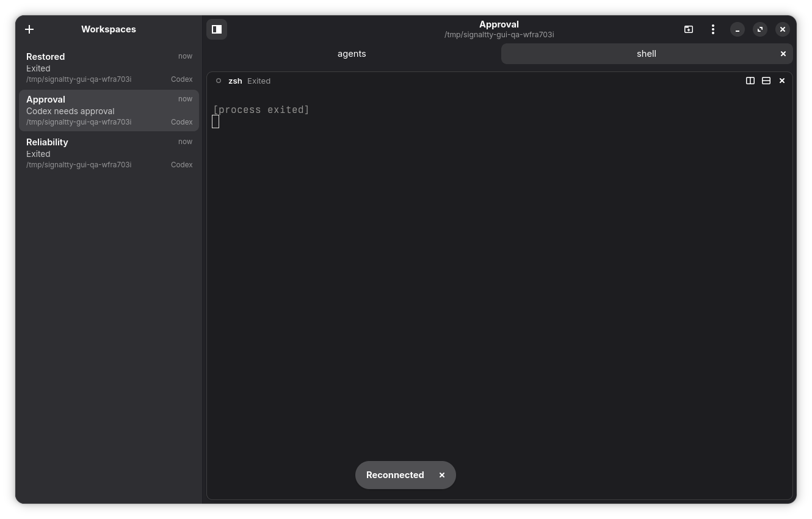
Task: Toggle the sidebar panel button
Action: click(217, 29)
